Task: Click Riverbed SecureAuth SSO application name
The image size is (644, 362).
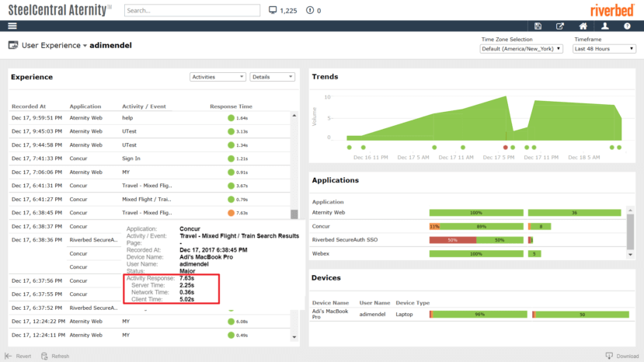Action: (x=345, y=239)
